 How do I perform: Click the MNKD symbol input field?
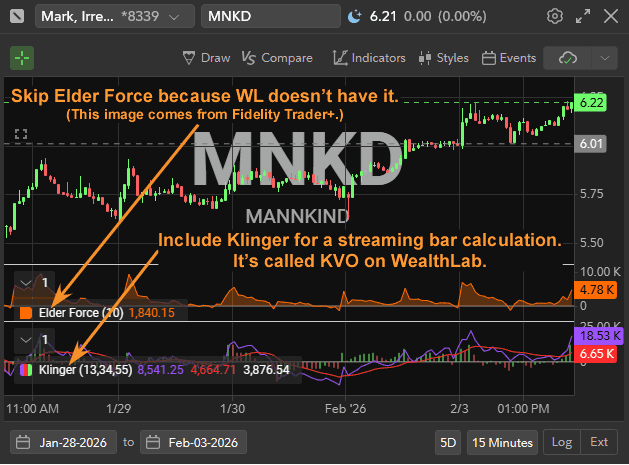click(271, 16)
